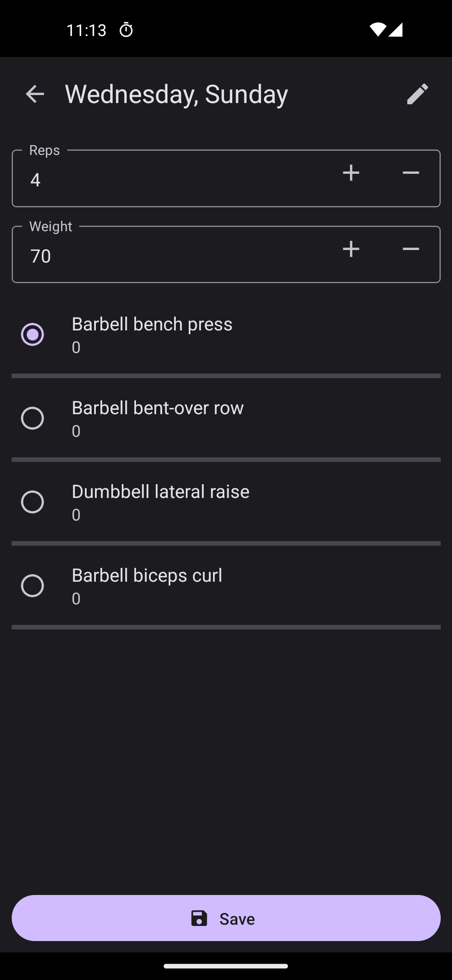Tap the Barbell biceps curl label
452x980 pixels.
coord(147,575)
